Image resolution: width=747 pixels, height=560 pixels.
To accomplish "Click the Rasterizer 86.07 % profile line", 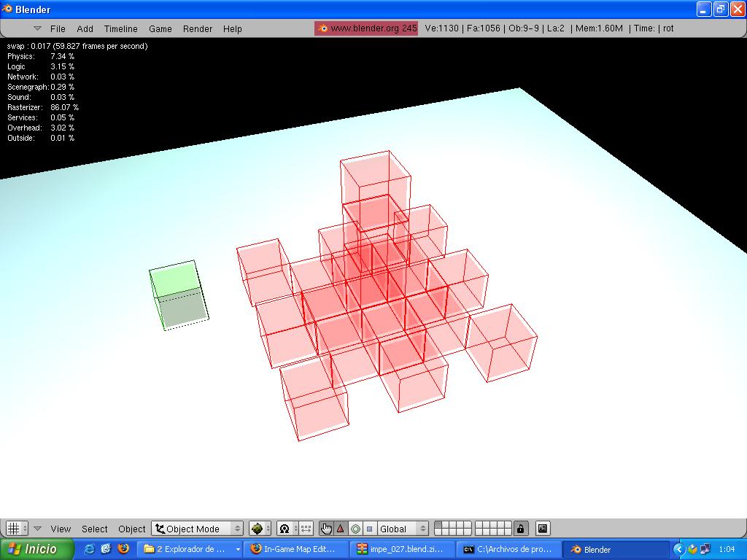I will click(43, 108).
